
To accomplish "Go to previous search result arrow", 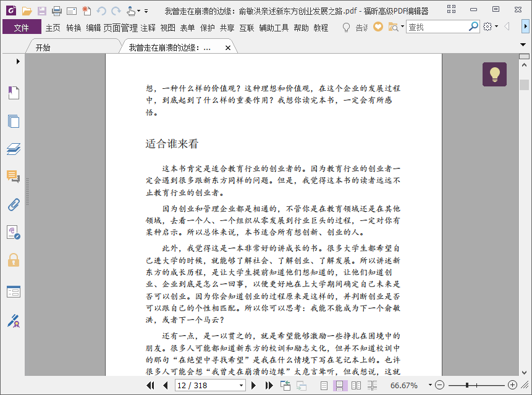I will point(507,27).
